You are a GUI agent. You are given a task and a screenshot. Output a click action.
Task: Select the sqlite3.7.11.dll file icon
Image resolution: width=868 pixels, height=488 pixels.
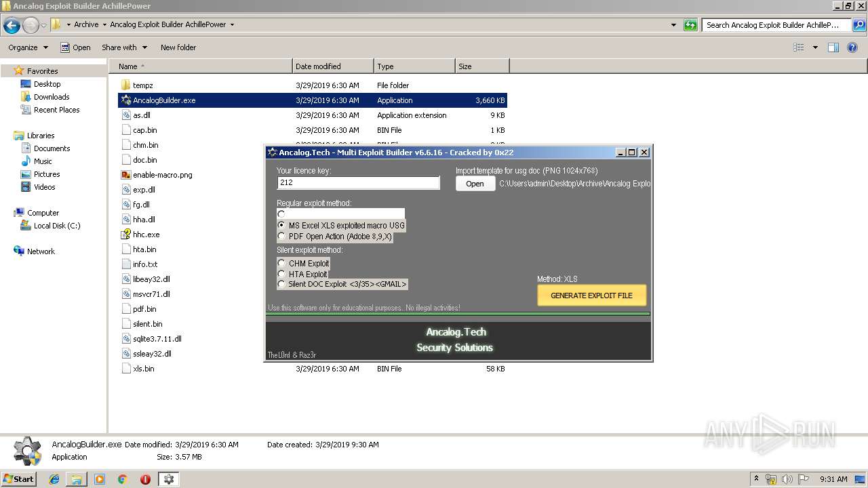pyautogui.click(x=125, y=339)
